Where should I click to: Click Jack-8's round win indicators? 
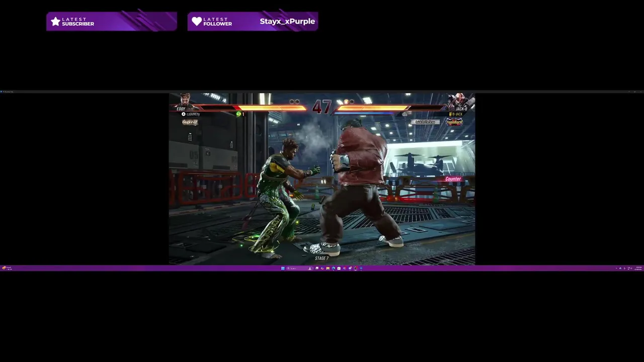click(x=349, y=102)
